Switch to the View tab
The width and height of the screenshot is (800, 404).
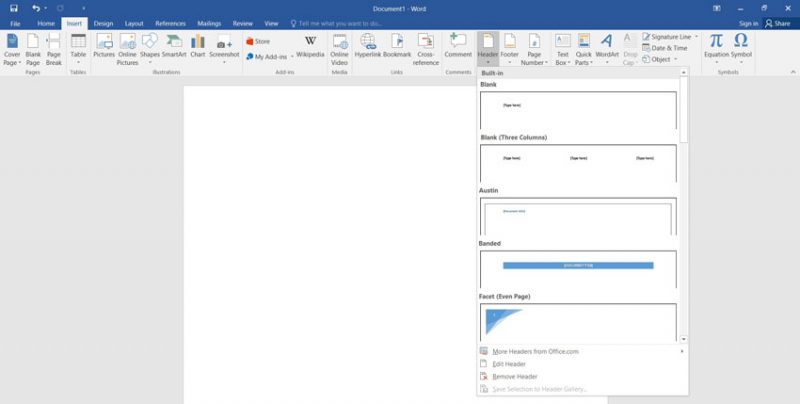pyautogui.click(x=271, y=23)
